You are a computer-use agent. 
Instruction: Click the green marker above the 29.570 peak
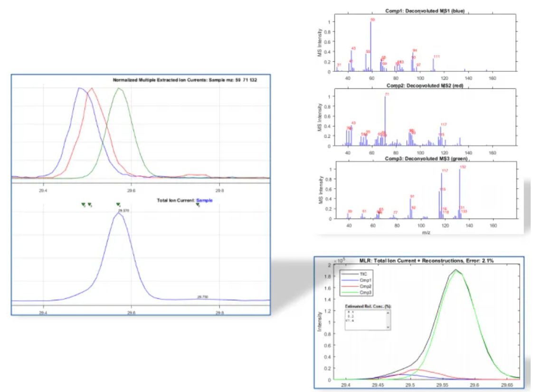tap(118, 205)
